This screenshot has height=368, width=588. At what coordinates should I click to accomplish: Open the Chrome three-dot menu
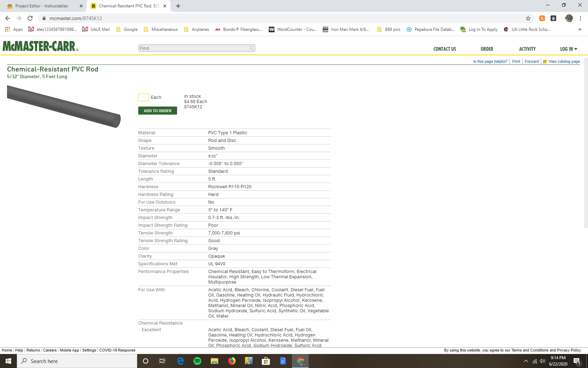pyautogui.click(x=580, y=18)
